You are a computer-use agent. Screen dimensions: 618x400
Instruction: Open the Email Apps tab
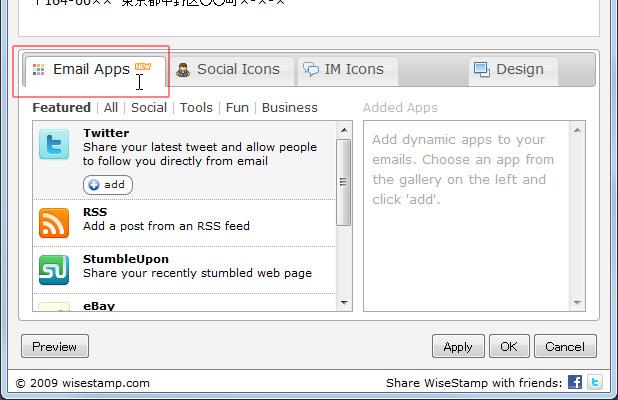tap(95, 71)
